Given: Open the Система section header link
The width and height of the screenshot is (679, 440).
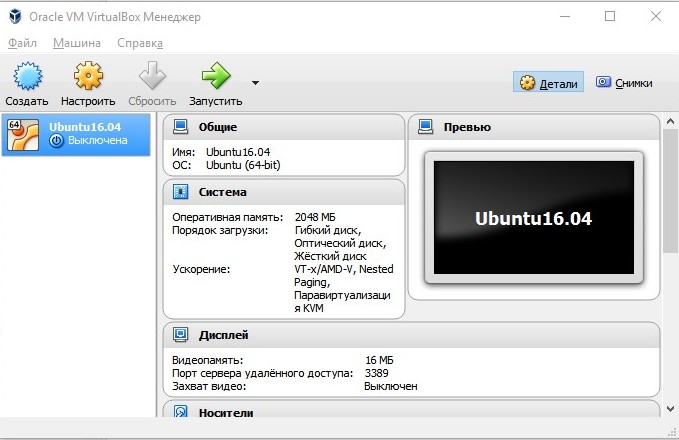Looking at the screenshot, I should pyautogui.click(x=223, y=192).
